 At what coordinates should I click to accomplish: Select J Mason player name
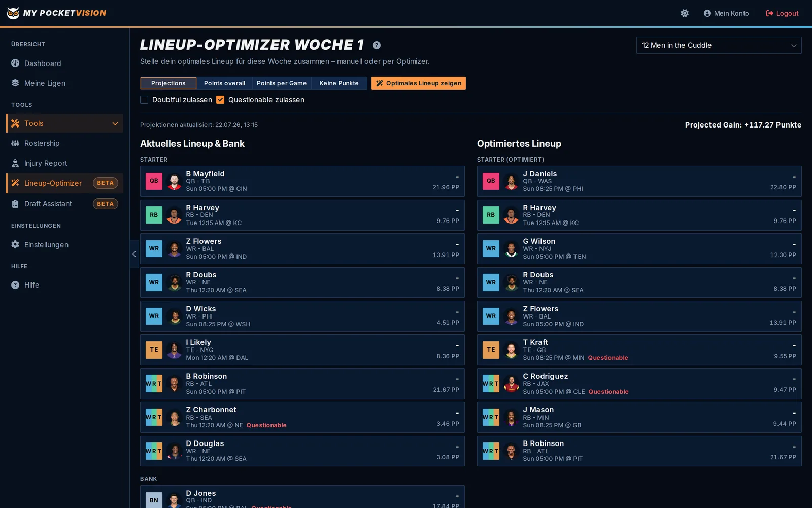(538, 410)
